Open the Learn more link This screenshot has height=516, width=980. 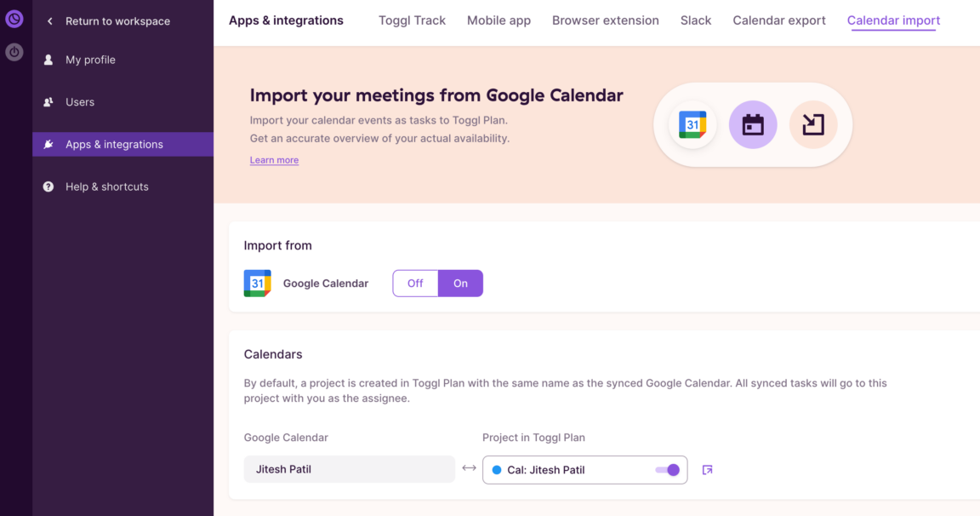(274, 159)
